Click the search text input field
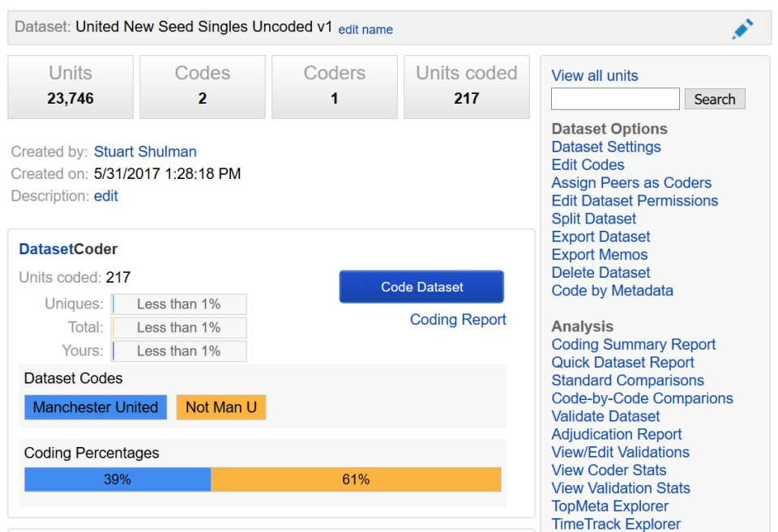This screenshot has width=778, height=532. point(615,100)
